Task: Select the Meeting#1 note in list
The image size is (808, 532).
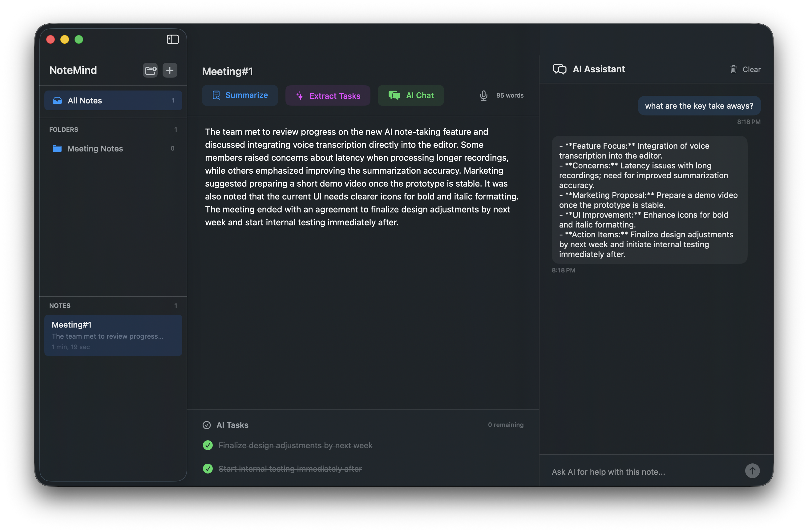Action: 113,335
